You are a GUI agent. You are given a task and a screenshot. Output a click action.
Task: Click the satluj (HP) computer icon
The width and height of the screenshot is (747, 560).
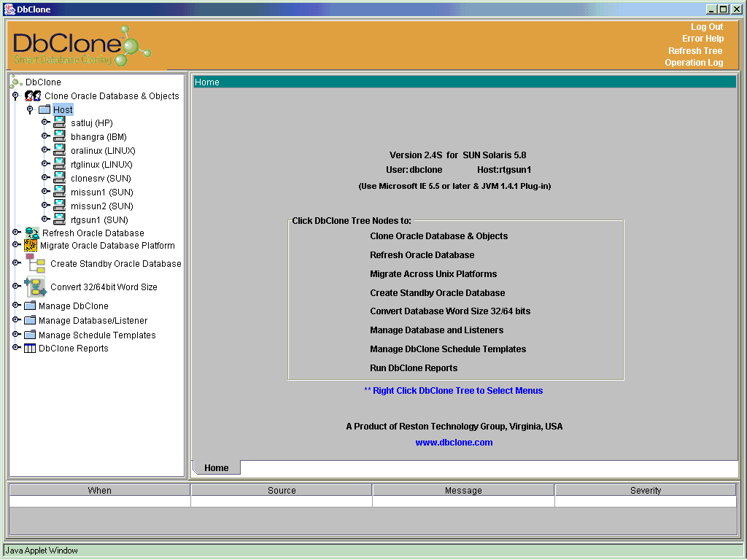pyautogui.click(x=59, y=122)
